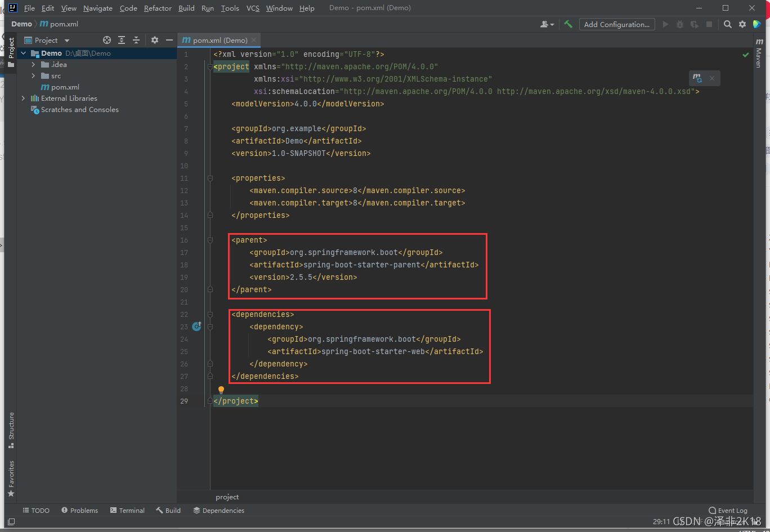The image size is (770, 532).
Task: Expand the src folder arrow
Action: pyautogui.click(x=34, y=76)
